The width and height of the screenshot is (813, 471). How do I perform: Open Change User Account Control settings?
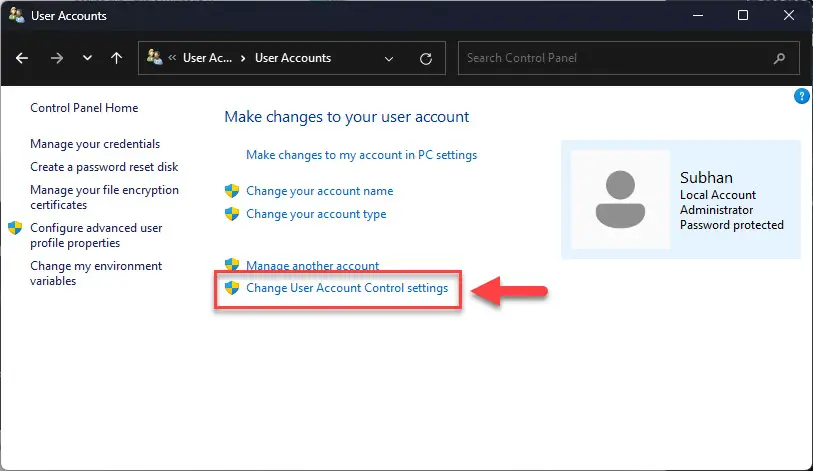(347, 288)
